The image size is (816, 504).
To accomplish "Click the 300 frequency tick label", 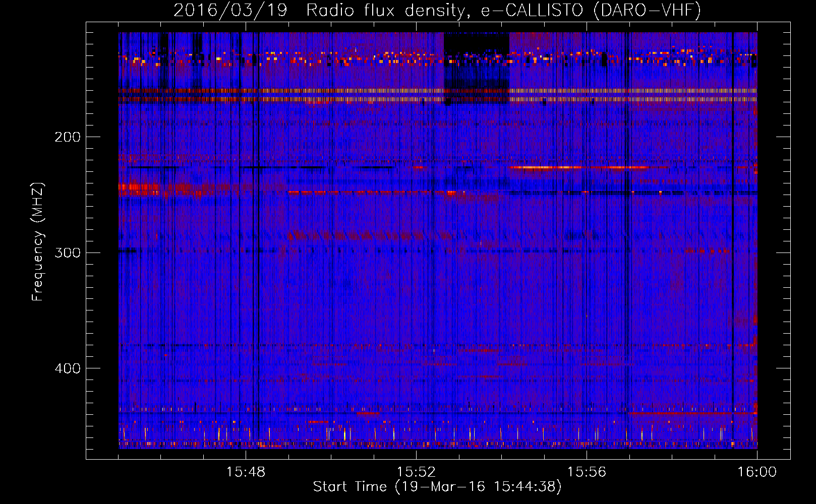I will point(68,253).
